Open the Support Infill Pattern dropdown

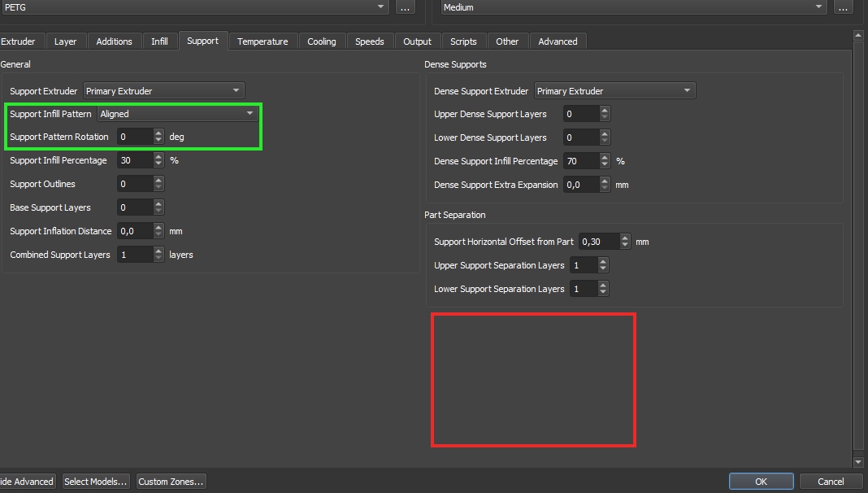pyautogui.click(x=177, y=114)
